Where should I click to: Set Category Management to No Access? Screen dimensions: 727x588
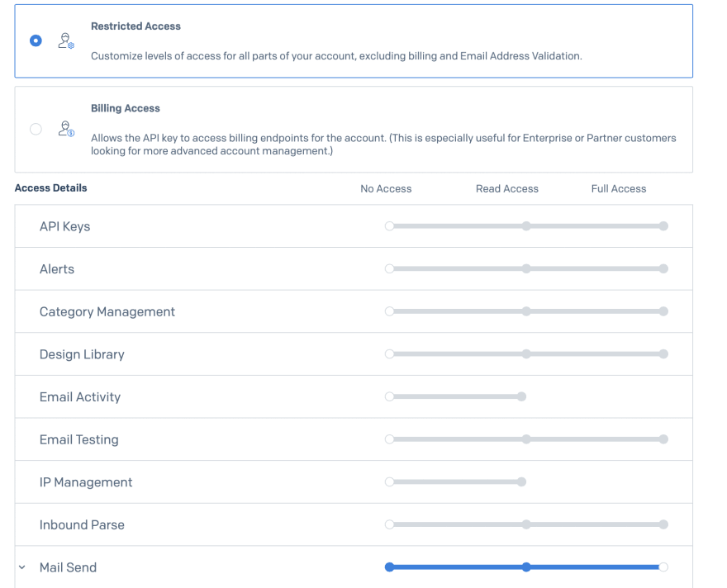pyautogui.click(x=389, y=311)
